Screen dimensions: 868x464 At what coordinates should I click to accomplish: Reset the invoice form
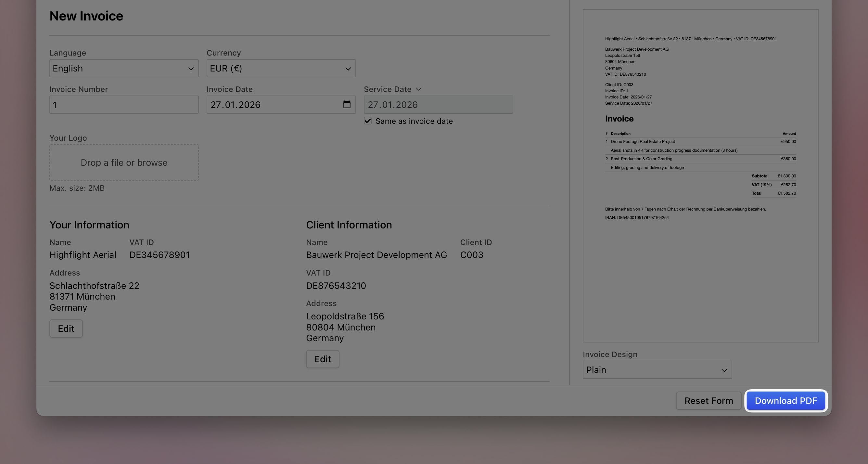click(708, 401)
